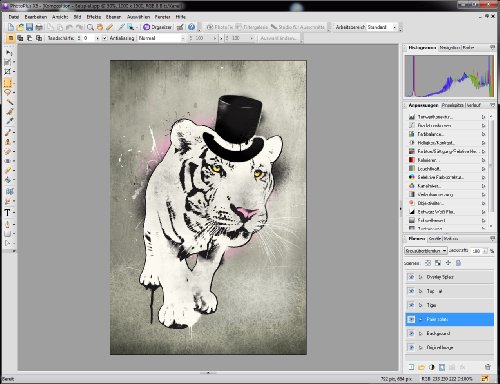The image size is (500, 384).
Task: Open the Arbeitsbereich Standard dropdown
Action: pos(382,27)
